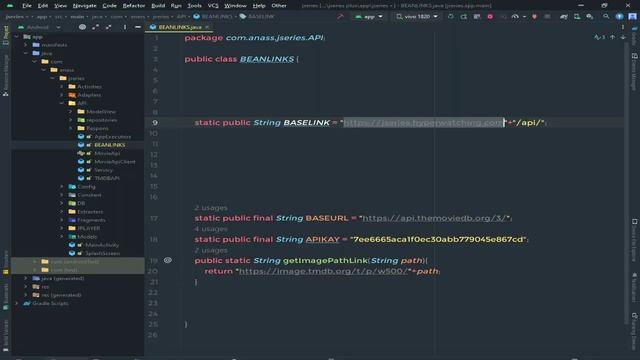Click the red stop icon
The image size is (640, 360).
[534, 17]
